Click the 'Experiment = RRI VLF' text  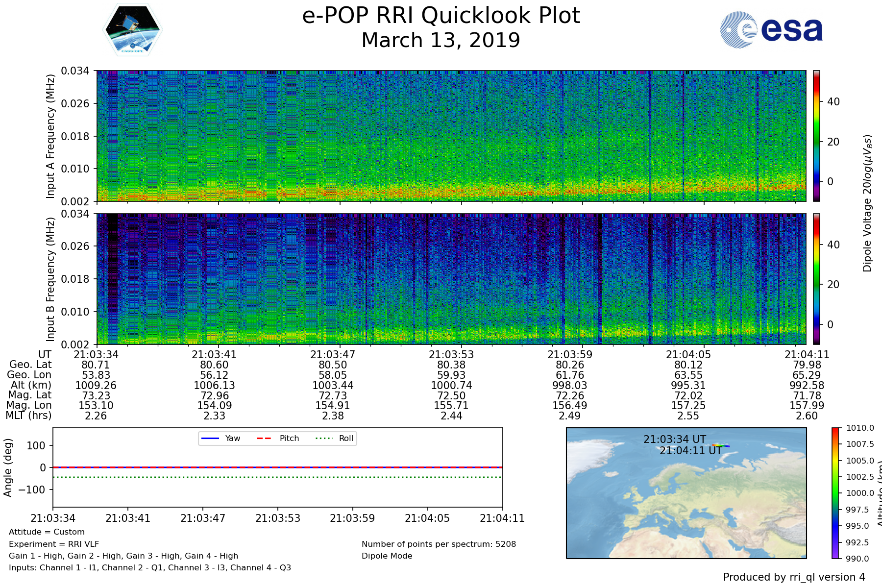[x=54, y=544]
